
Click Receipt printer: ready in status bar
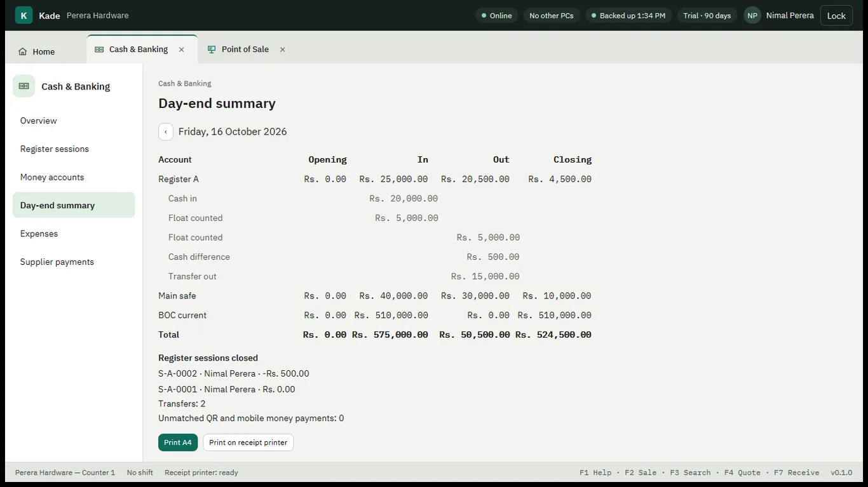[201, 472]
